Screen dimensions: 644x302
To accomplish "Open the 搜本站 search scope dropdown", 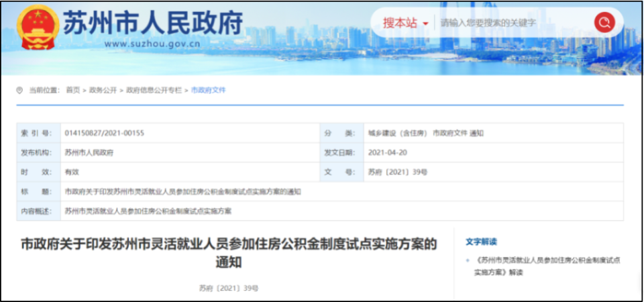I will click(406, 23).
